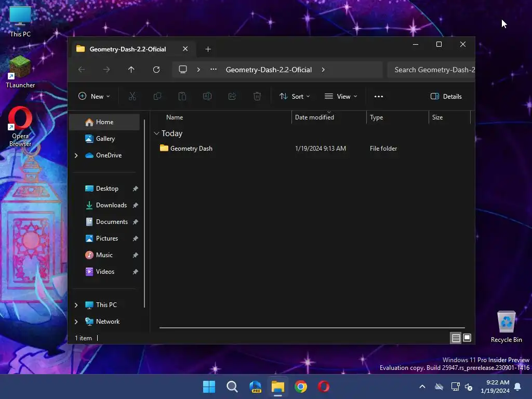The width and height of the screenshot is (532, 399).
Task: Expand the This PC tree node
Action: click(x=76, y=305)
